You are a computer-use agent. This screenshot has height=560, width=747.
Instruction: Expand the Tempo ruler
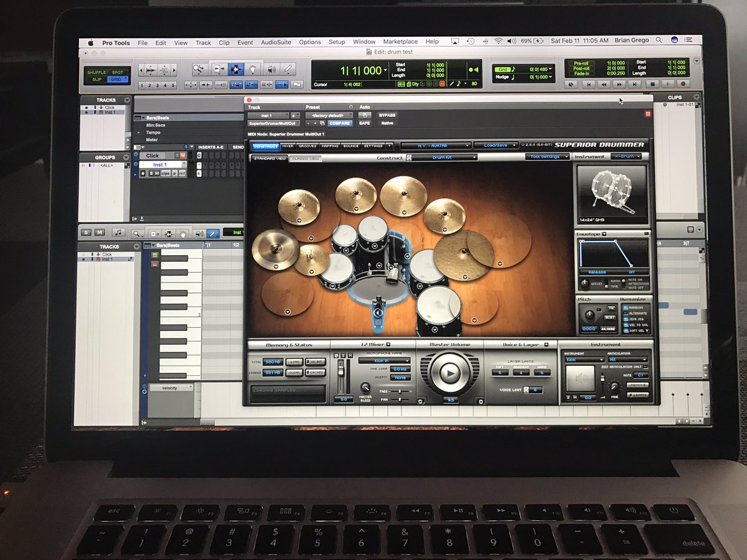pyautogui.click(x=138, y=133)
